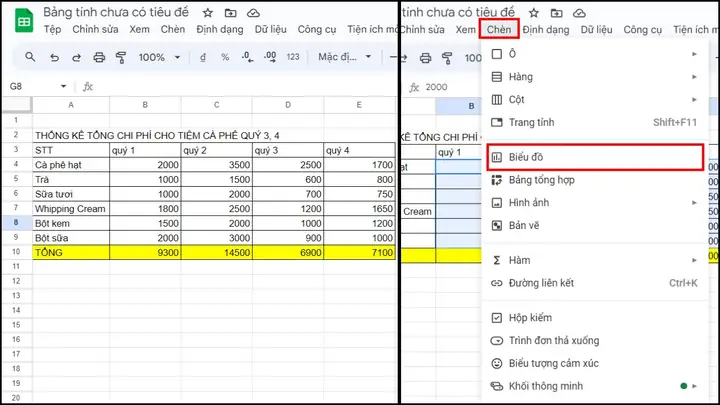The width and height of the screenshot is (720, 405).
Task: Open Chỉnh sửa menu in left window
Action: (x=95, y=29)
